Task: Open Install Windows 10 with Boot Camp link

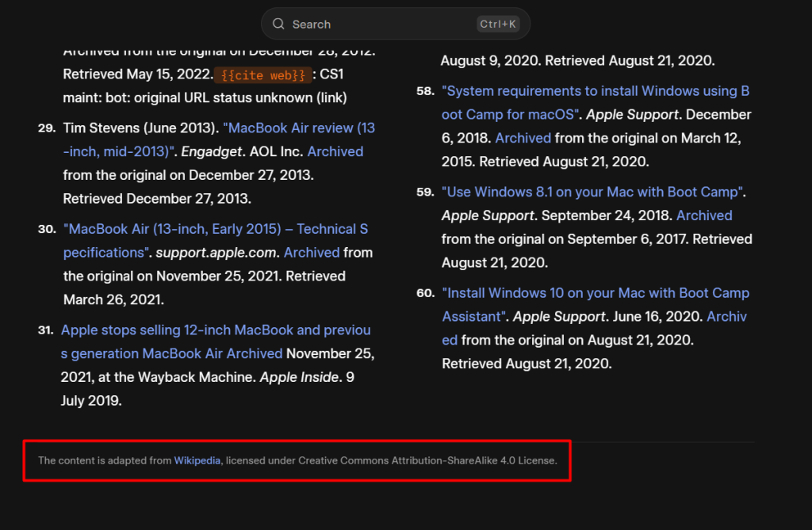Action: [x=595, y=293]
